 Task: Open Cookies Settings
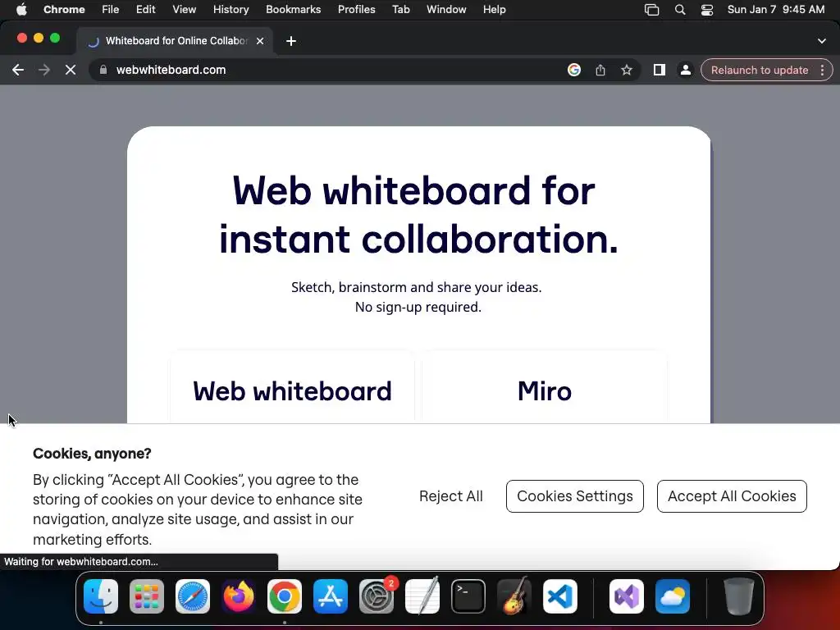pyautogui.click(x=574, y=496)
